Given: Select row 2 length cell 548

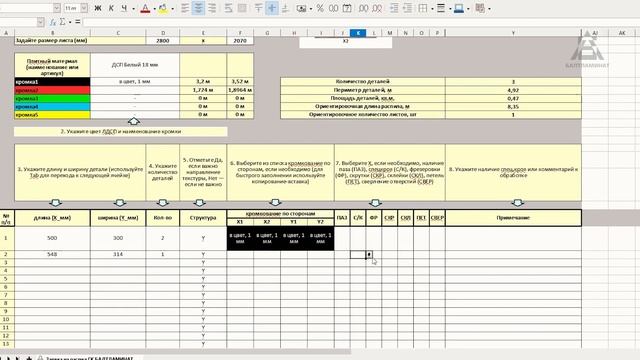Looking at the screenshot, I should [52, 254].
